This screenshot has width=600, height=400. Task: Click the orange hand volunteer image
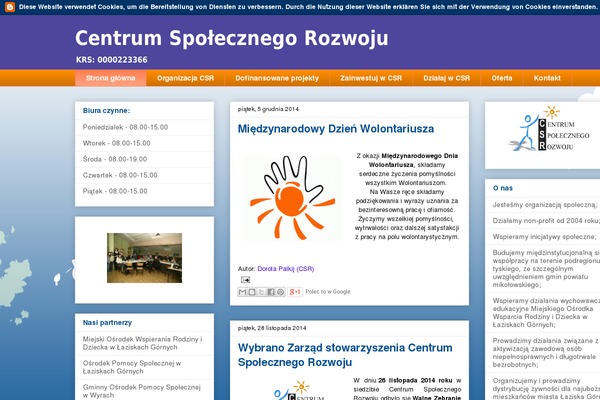point(293,198)
